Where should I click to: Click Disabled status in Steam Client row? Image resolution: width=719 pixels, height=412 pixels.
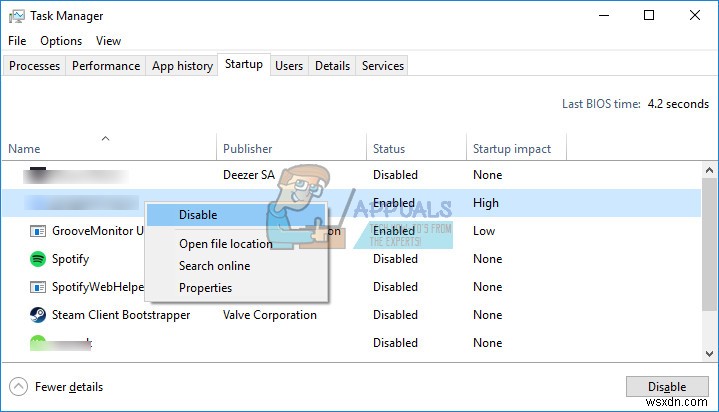[395, 315]
